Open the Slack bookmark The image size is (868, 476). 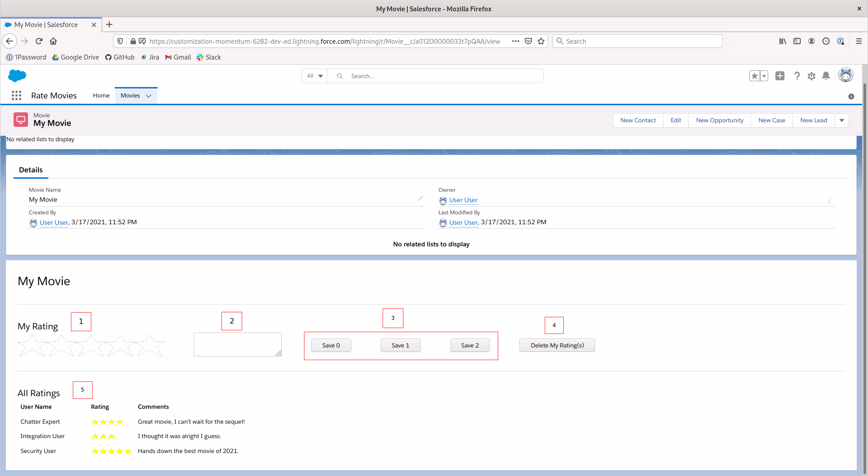click(209, 57)
